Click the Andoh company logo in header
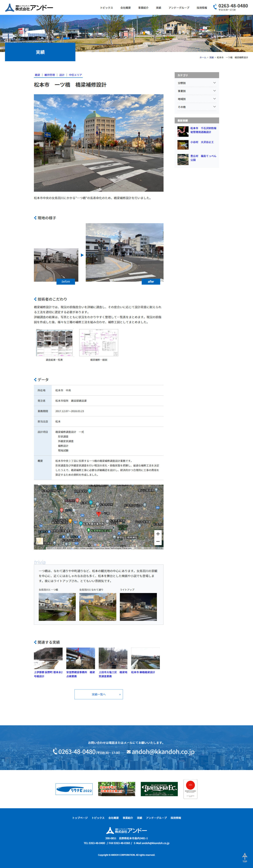The image size is (253, 868). (29, 7)
